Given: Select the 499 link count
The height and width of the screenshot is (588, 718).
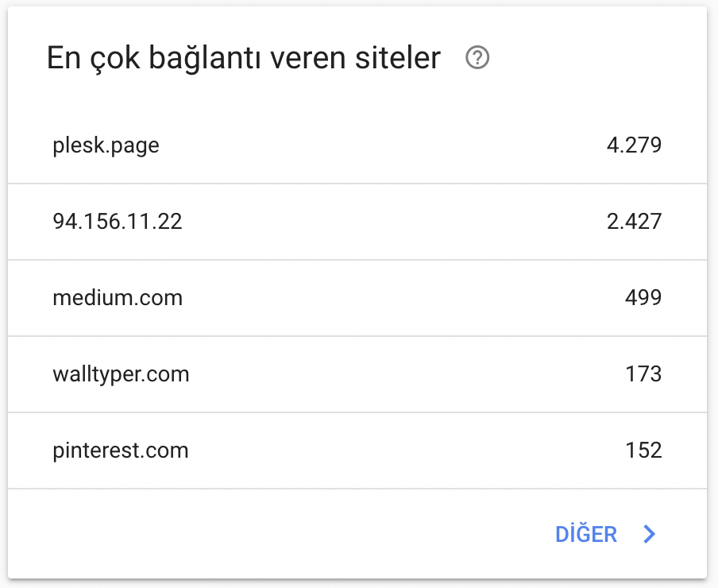Looking at the screenshot, I should (643, 298).
